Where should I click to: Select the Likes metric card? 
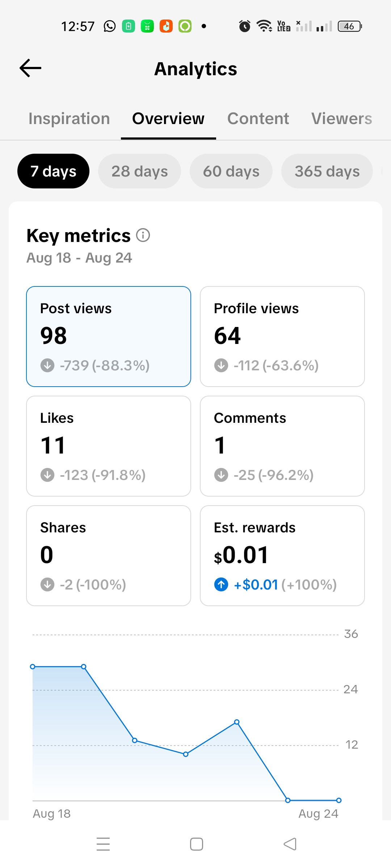click(x=109, y=446)
